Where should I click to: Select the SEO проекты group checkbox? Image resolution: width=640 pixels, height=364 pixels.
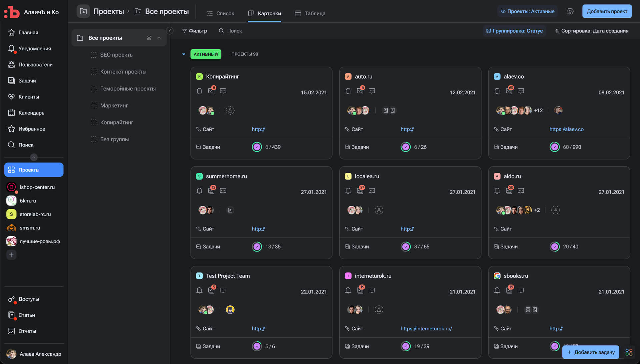[x=94, y=55]
